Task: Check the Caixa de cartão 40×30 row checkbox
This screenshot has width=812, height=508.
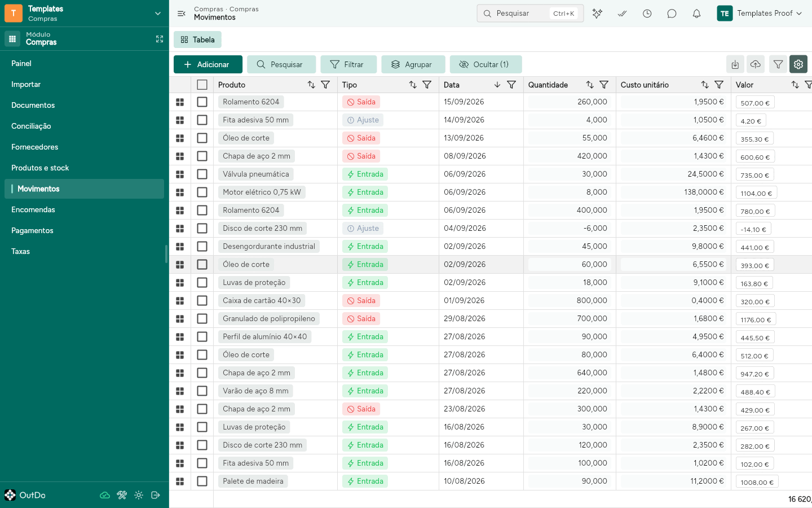Action: click(202, 301)
